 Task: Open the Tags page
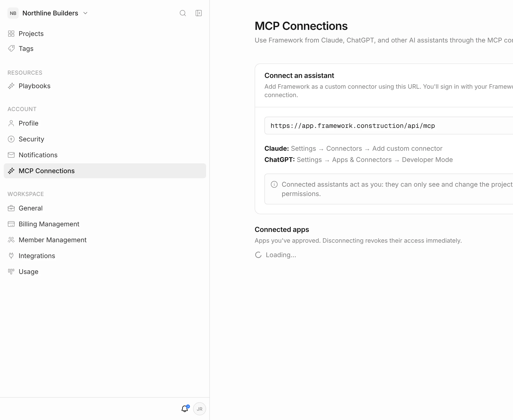(105, 48)
